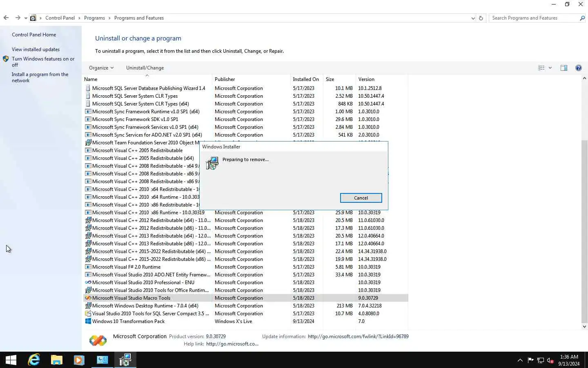Viewport: 588px width, 368px height.
Task: Click the Control Panel breadcrumb
Action: point(60,18)
